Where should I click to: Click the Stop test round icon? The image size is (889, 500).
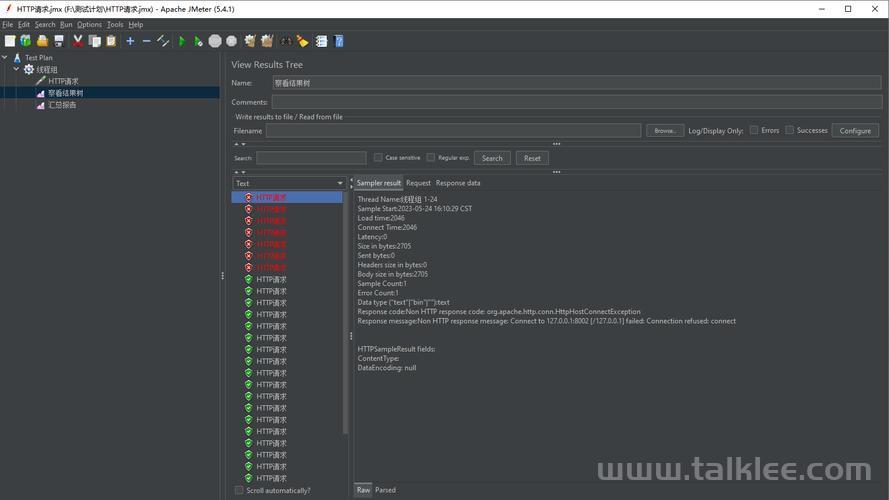point(215,41)
